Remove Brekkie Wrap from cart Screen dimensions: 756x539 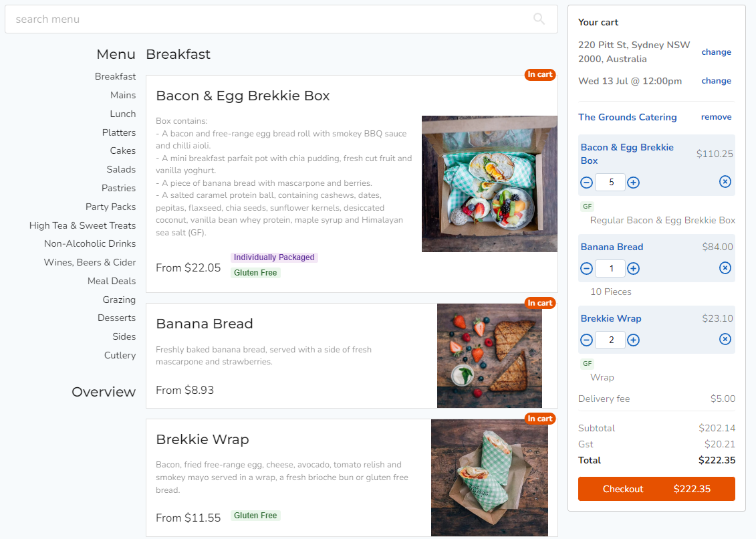point(725,339)
